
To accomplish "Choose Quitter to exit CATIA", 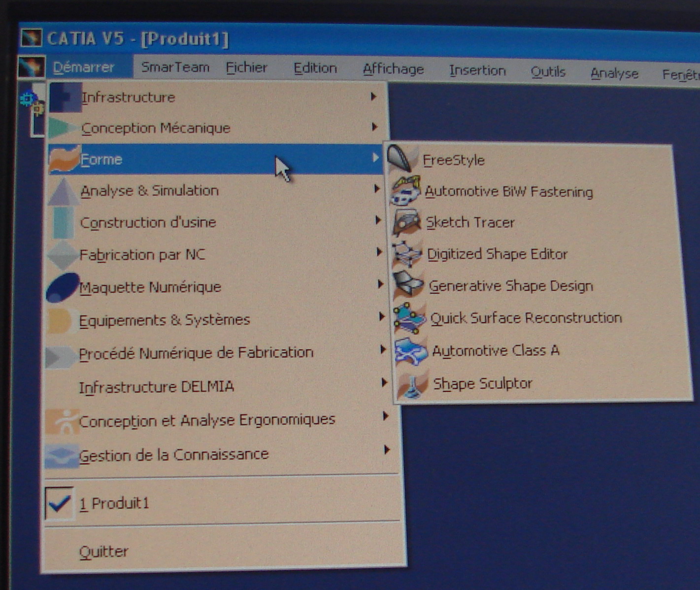I will pos(104,551).
